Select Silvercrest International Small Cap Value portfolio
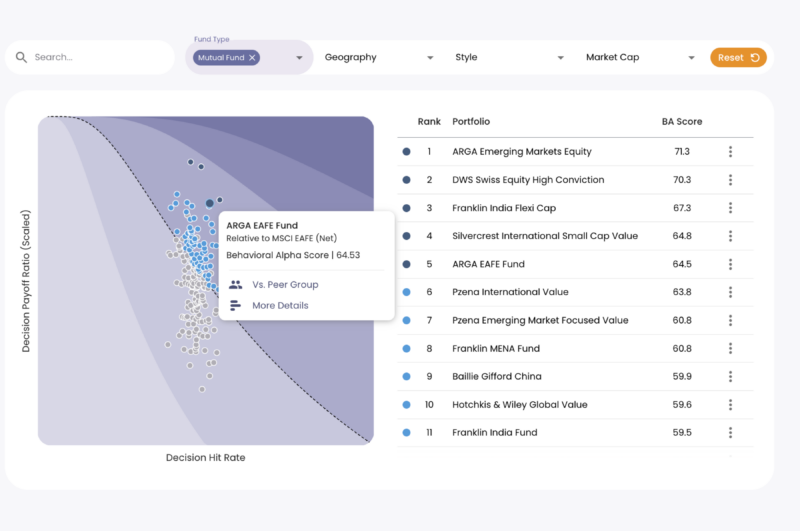Image resolution: width=800 pixels, height=531 pixels. [545, 236]
